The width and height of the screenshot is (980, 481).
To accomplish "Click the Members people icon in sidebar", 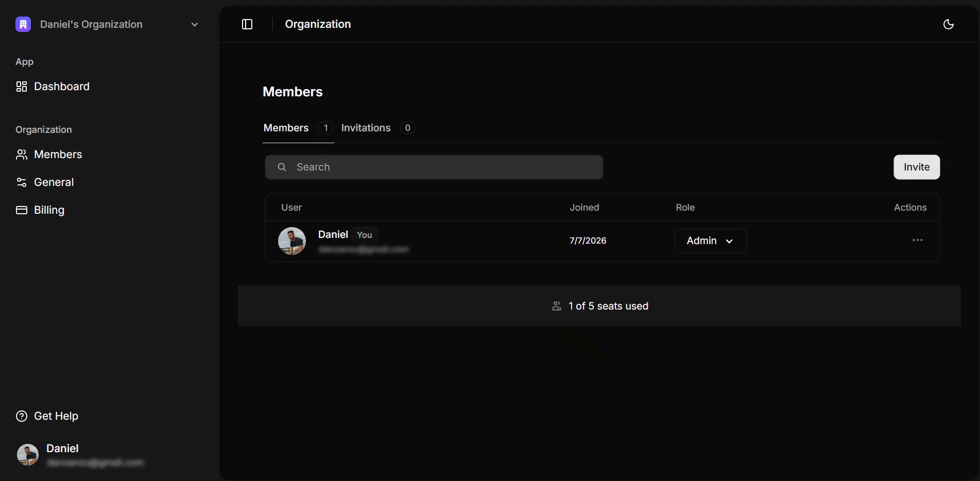I will point(22,154).
